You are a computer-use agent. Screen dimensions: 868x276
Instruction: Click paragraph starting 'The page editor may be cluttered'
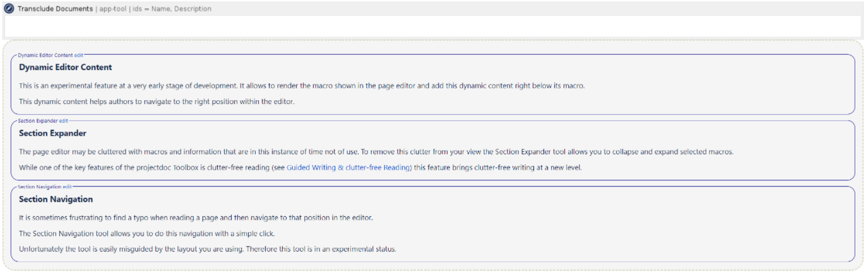[376, 152]
